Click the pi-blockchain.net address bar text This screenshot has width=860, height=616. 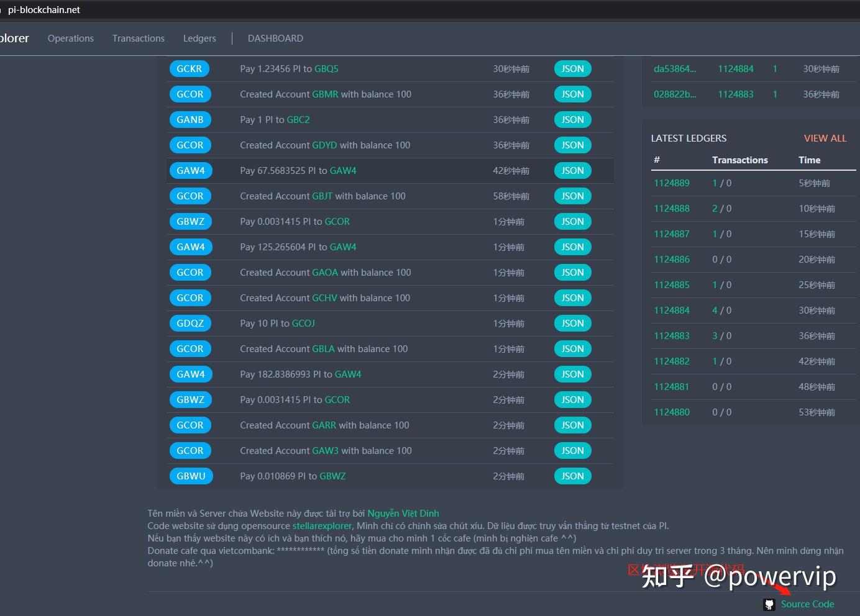tap(44, 10)
